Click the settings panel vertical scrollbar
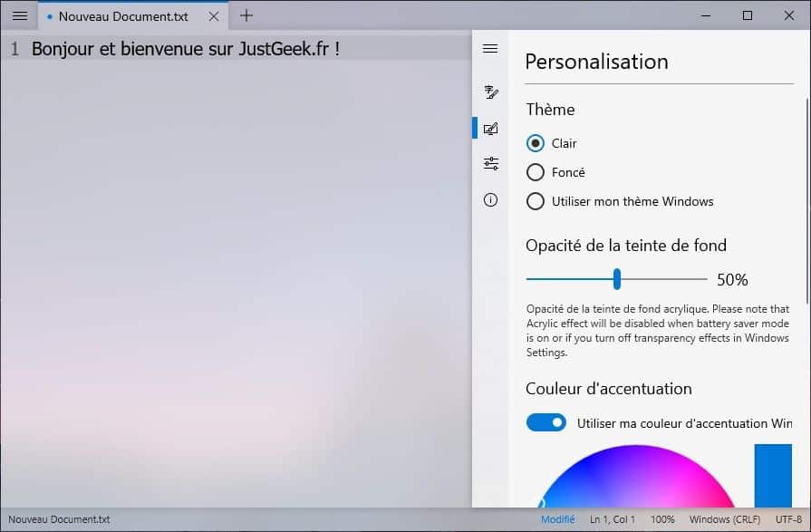The height and width of the screenshot is (532, 811). pos(806,201)
